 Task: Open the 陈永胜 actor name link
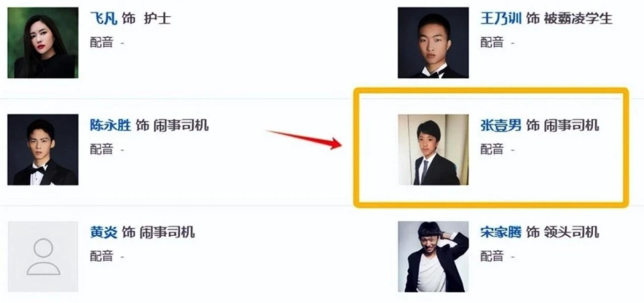click(x=110, y=125)
